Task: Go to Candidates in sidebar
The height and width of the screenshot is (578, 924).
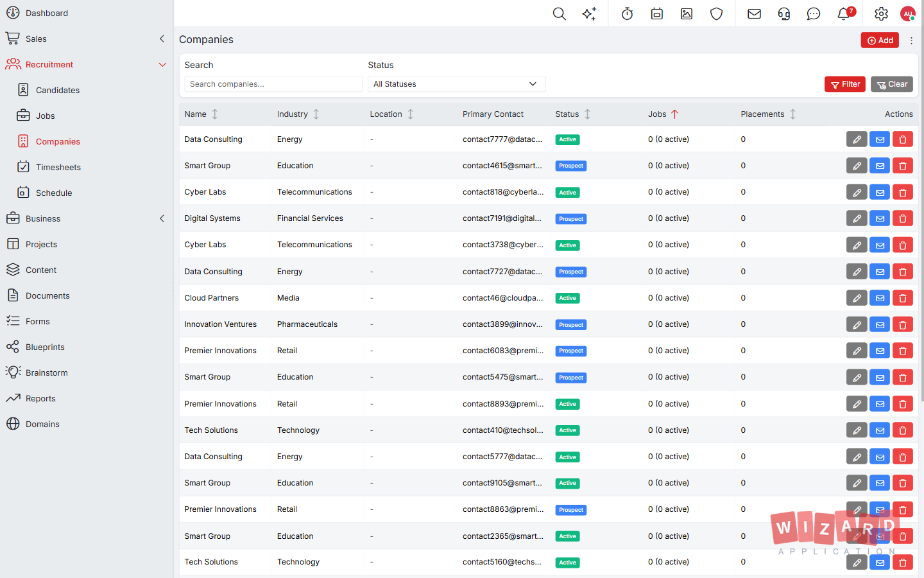Action: (58, 90)
